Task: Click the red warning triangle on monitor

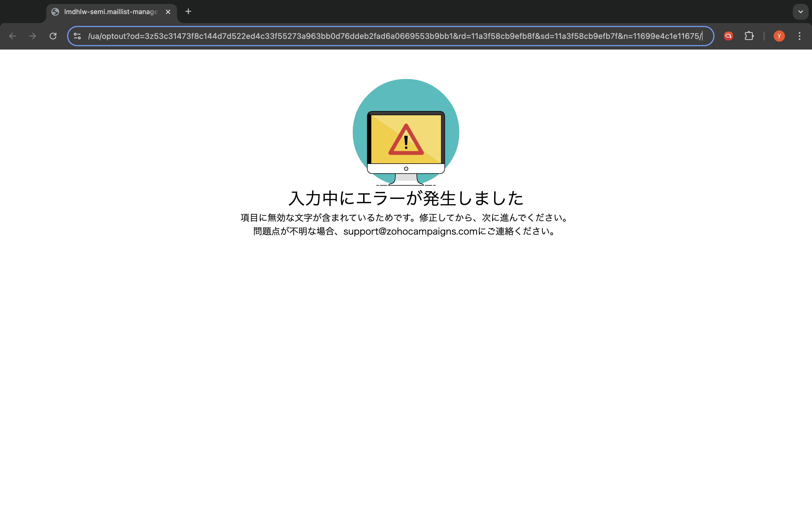Action: point(406,141)
